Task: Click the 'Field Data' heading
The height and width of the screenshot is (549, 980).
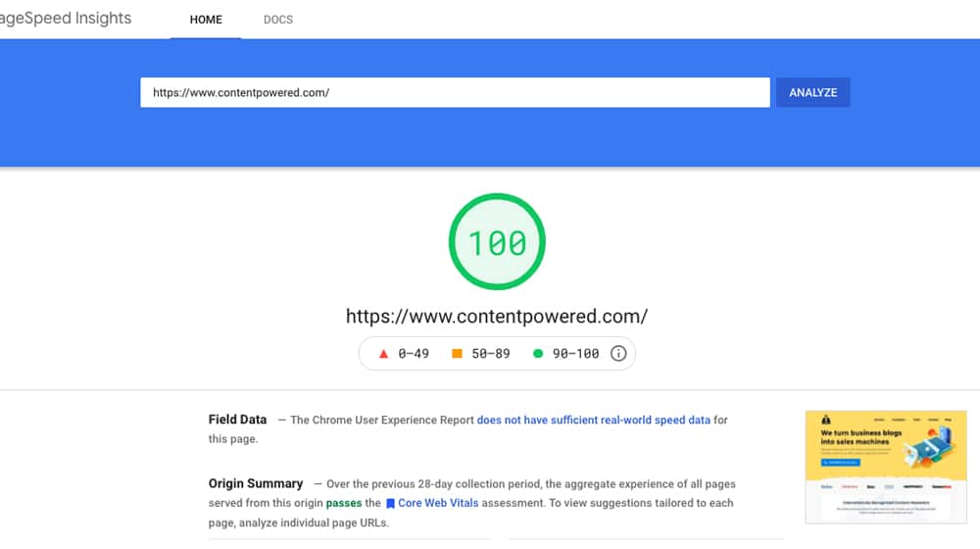Action: point(237,420)
